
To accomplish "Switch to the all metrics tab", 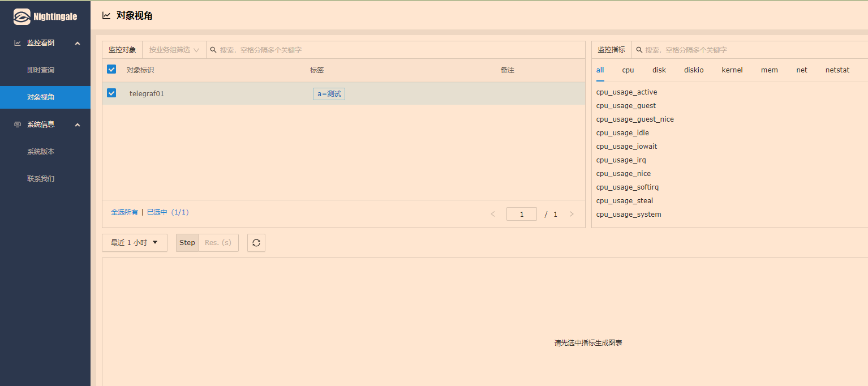I will [600, 70].
